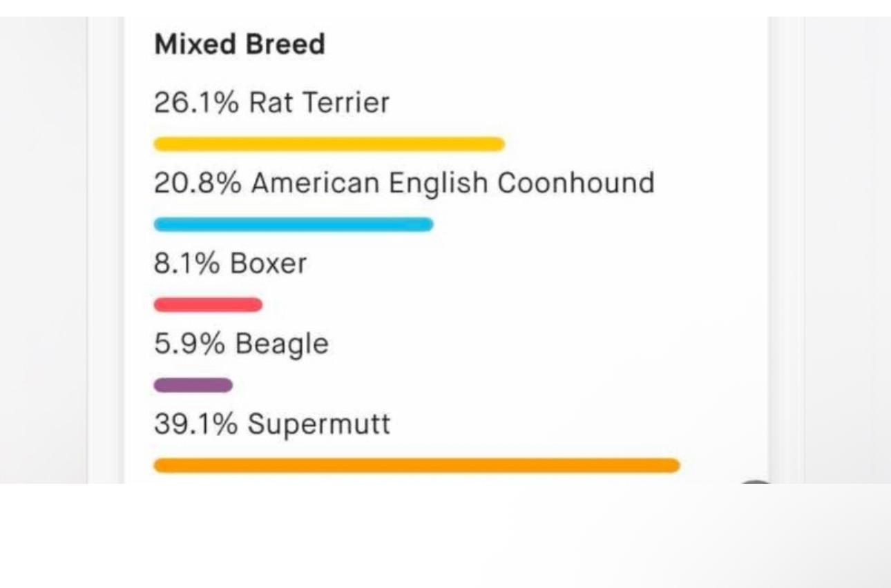Select the 8.1% Boxer label
The height and width of the screenshot is (588, 891).
tap(230, 264)
